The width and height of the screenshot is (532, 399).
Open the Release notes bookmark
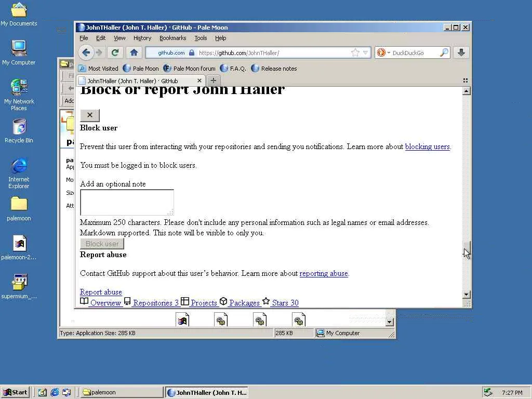pos(274,69)
